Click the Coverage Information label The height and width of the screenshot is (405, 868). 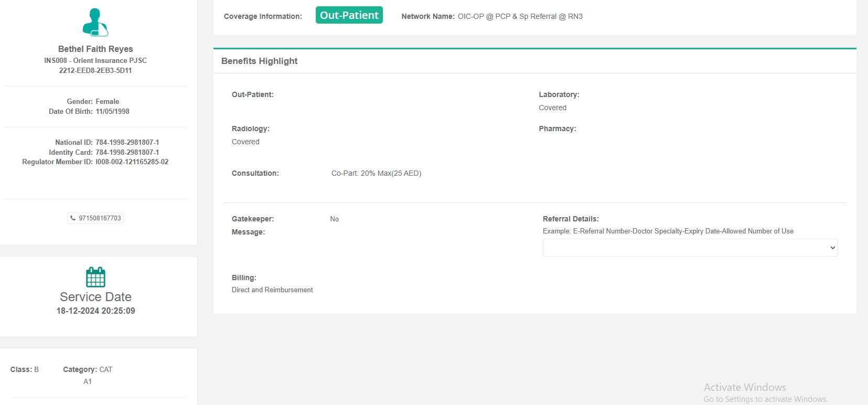click(x=263, y=16)
